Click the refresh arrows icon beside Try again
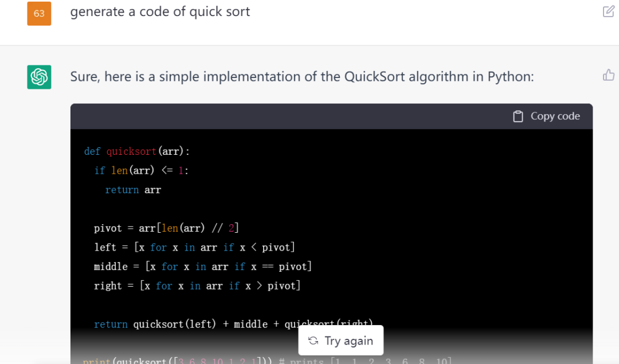The height and width of the screenshot is (364, 619). [313, 341]
